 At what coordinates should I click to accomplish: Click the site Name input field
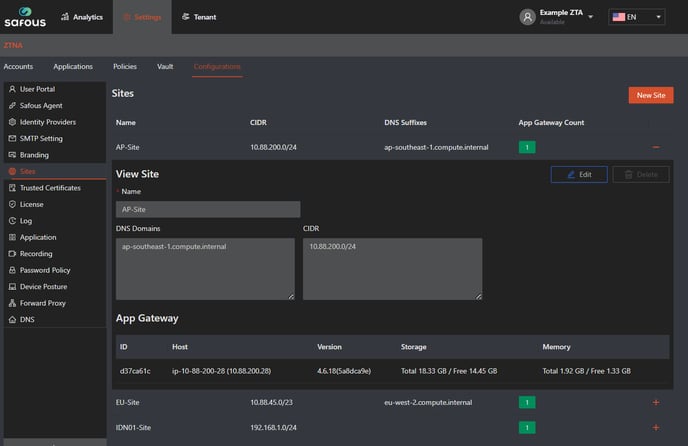tap(208, 209)
